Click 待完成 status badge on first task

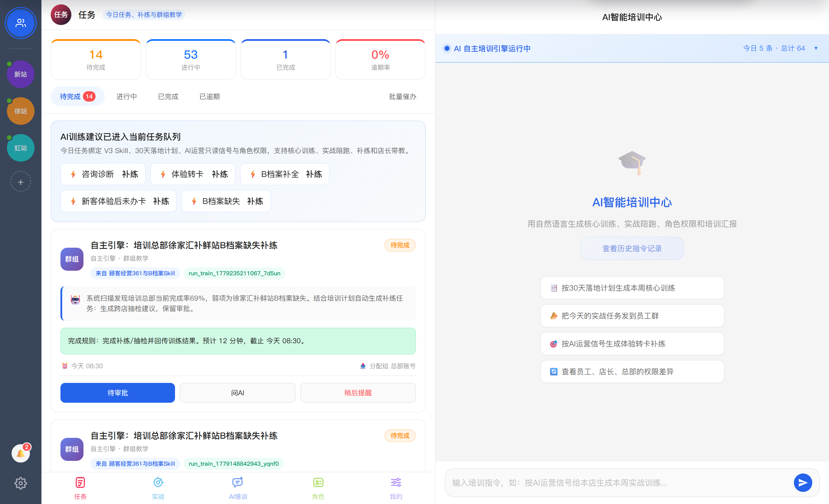(x=400, y=245)
